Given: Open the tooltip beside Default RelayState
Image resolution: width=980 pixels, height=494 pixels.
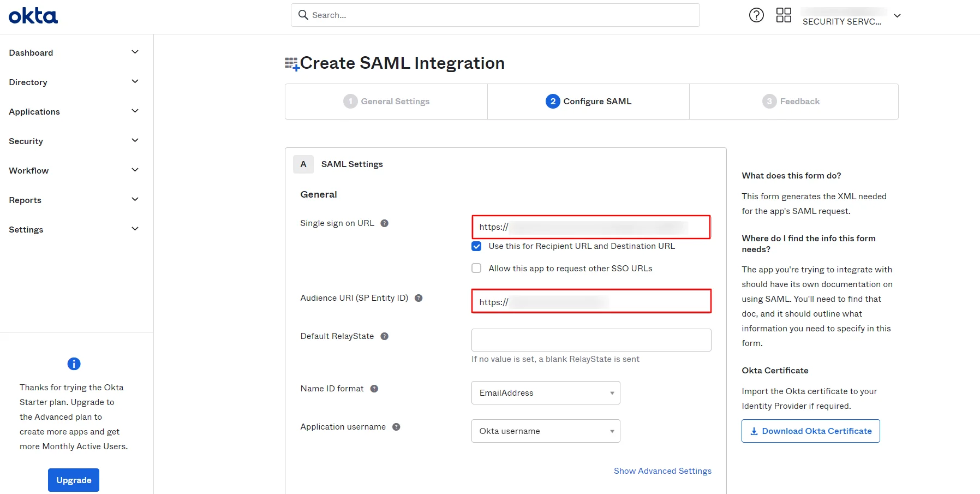Looking at the screenshot, I should point(385,336).
